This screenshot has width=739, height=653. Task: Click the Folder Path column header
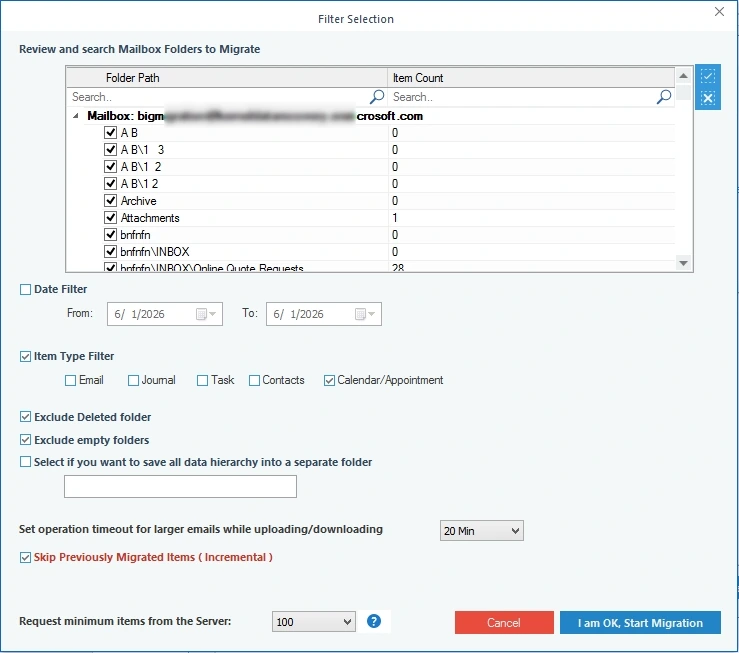pyautogui.click(x=227, y=78)
